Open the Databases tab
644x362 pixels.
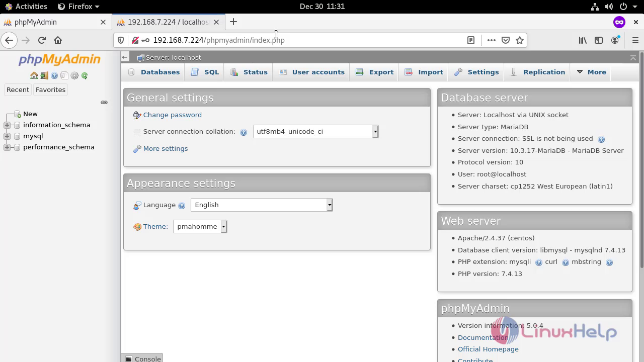point(154,72)
